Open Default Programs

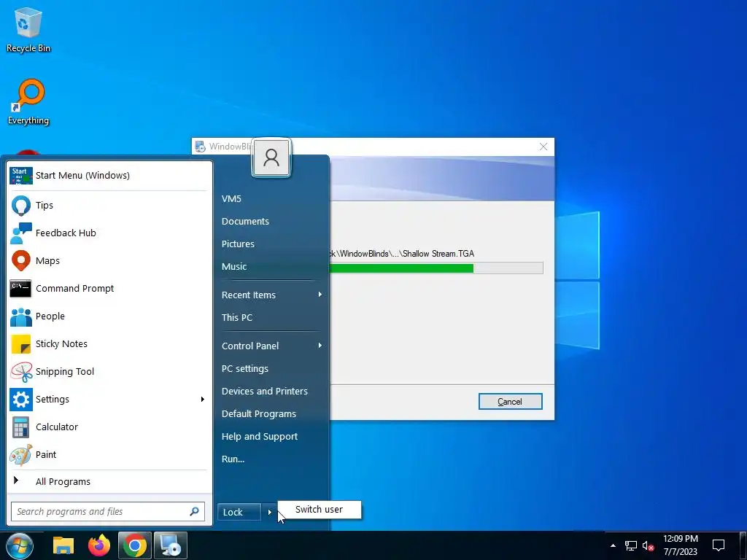tap(259, 414)
